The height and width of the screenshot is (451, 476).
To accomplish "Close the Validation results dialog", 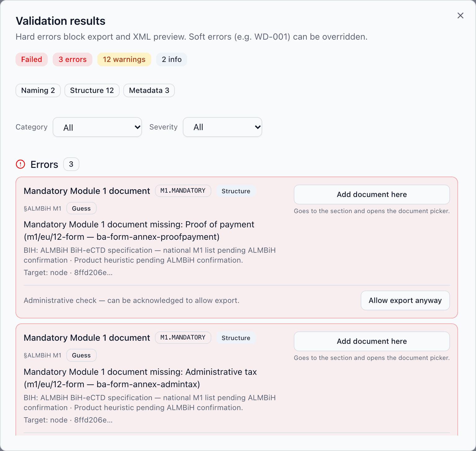I will 460,15.
